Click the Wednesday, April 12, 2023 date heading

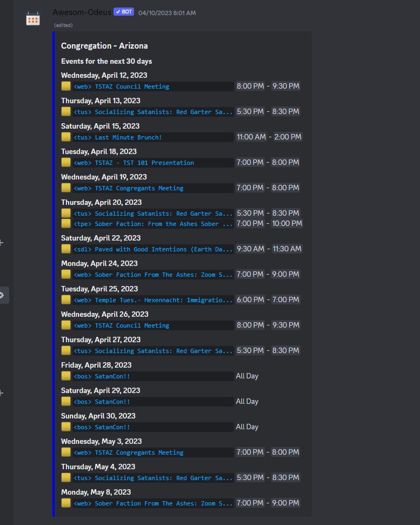point(104,75)
